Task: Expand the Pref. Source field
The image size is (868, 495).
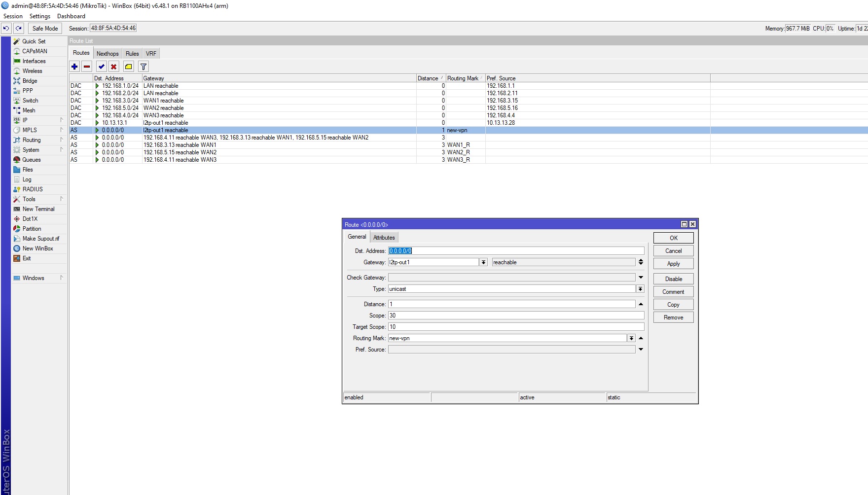Action: coord(641,350)
